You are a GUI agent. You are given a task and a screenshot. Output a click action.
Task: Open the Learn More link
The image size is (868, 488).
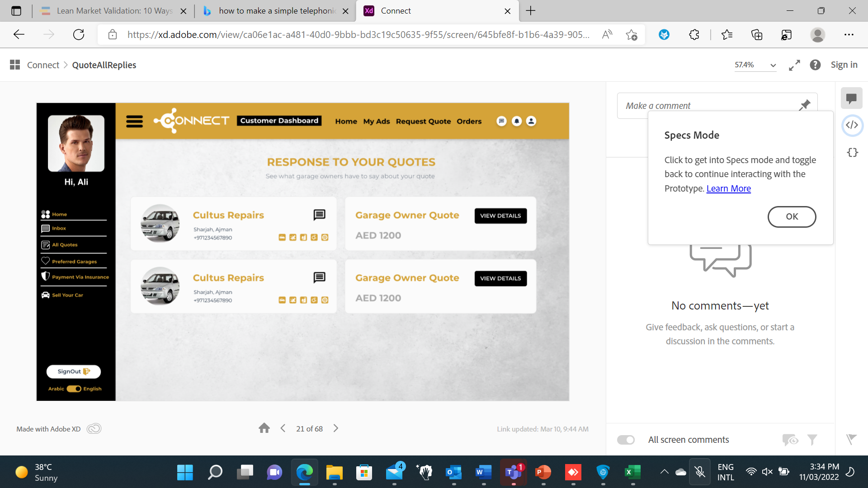[728, 188]
